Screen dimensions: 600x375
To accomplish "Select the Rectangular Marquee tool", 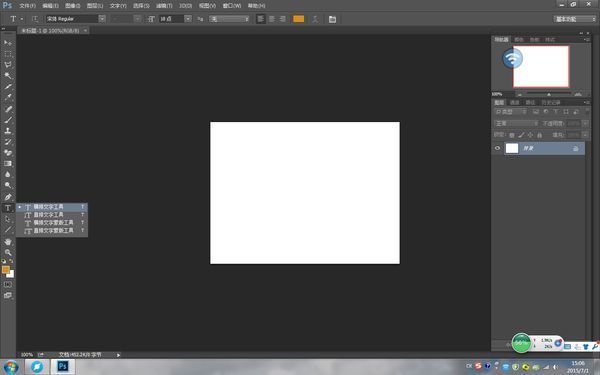I will 8,54.
